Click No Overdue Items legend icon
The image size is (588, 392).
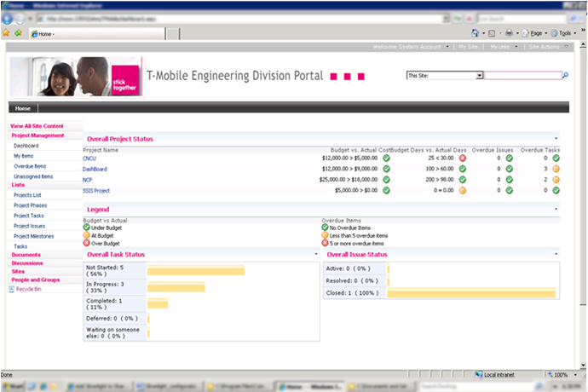325,228
